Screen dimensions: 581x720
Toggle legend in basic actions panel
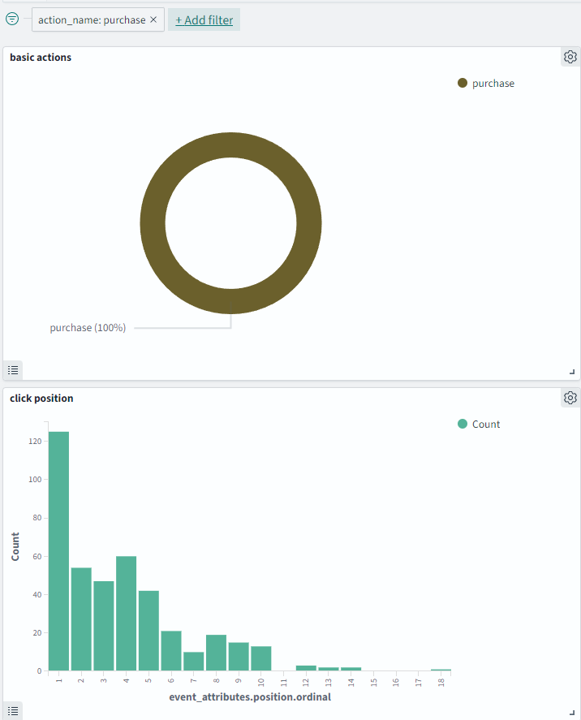(13, 370)
